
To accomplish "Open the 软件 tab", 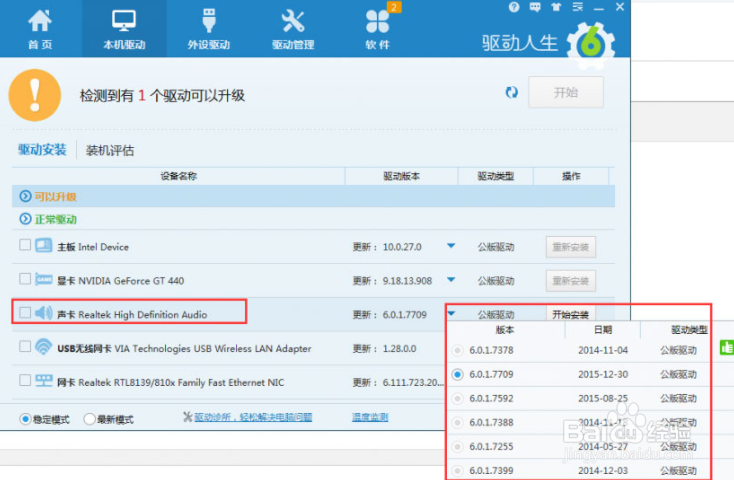I will [377, 29].
